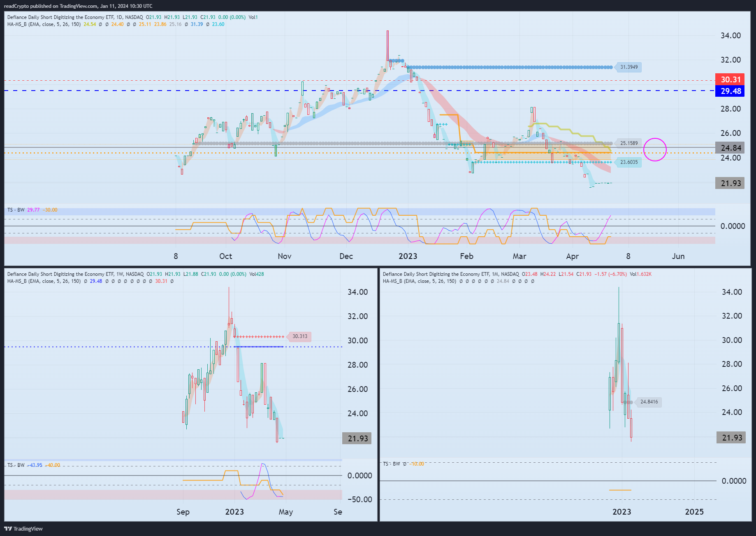Click the magenta circle marker on daily chart
Viewport: 756px width, 536px height.
pyautogui.click(x=655, y=149)
